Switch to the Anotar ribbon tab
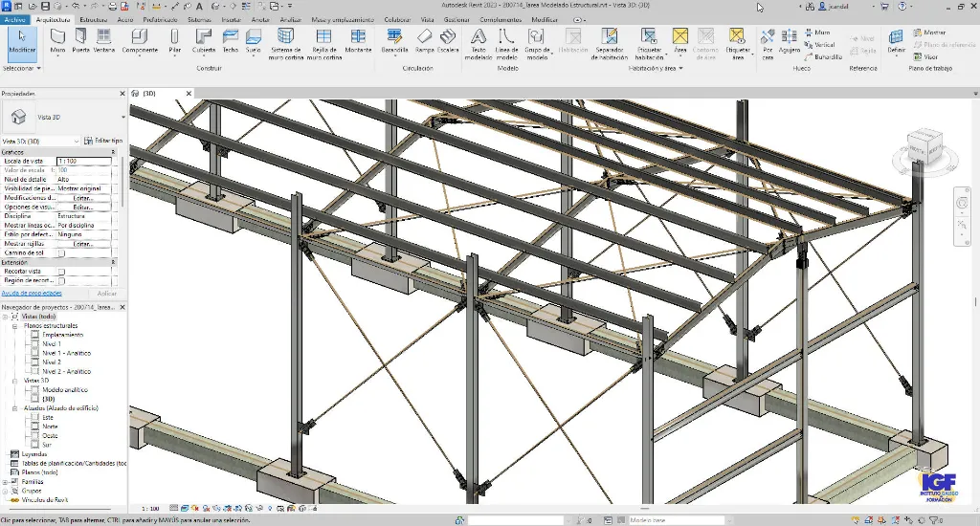Screen dimensions: 980x526 point(260,19)
